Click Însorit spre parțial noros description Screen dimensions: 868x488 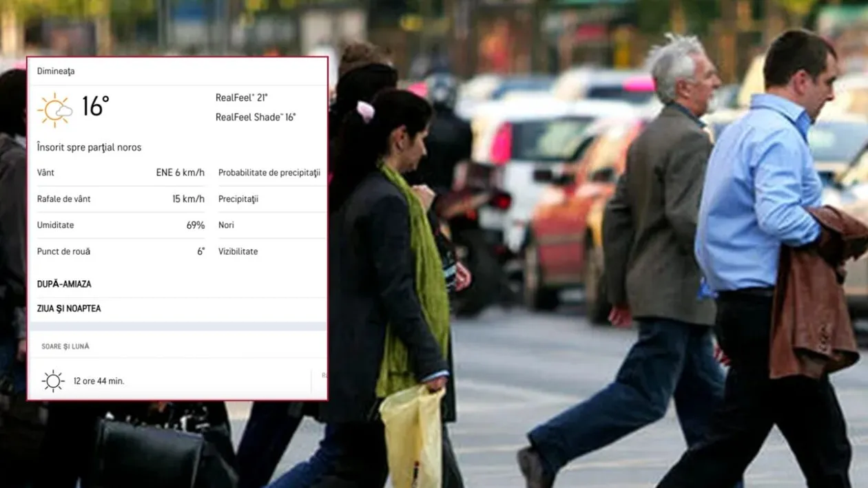click(89, 147)
